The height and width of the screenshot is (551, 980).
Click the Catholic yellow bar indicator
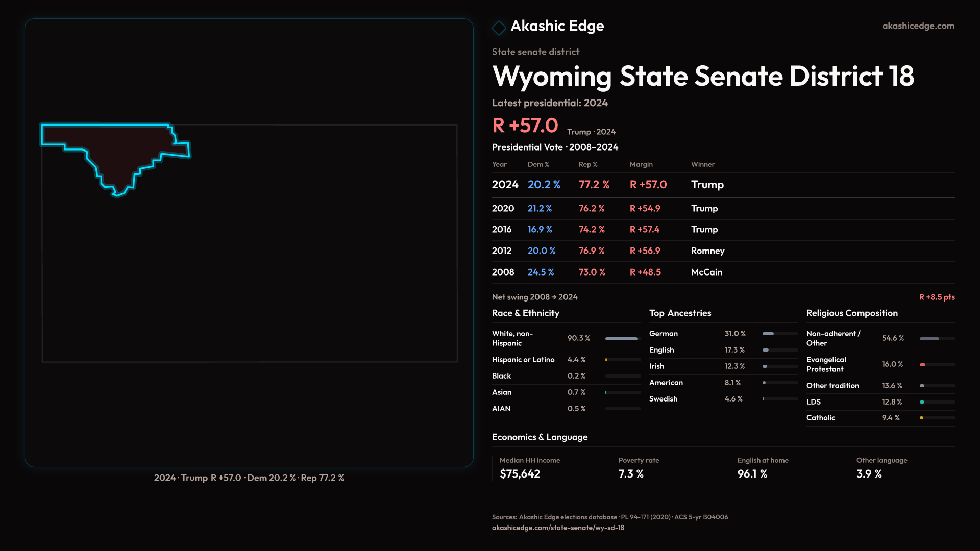(x=922, y=418)
